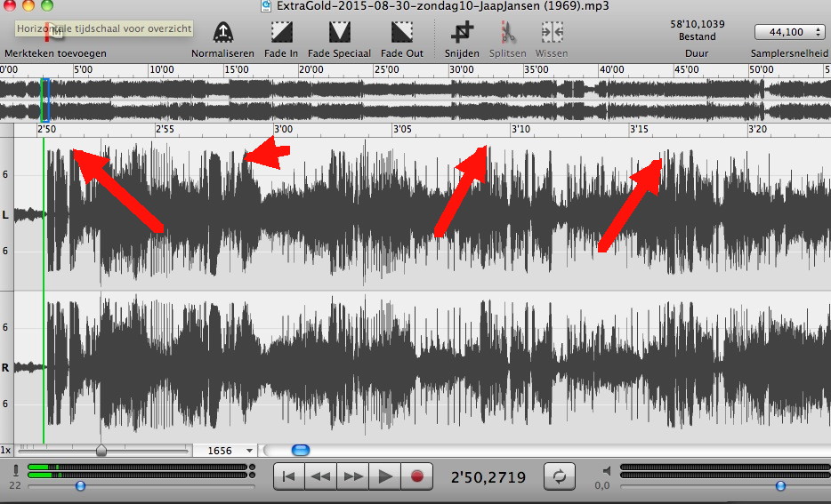
Task: Click the output volume slider knob
Action: pos(780,485)
